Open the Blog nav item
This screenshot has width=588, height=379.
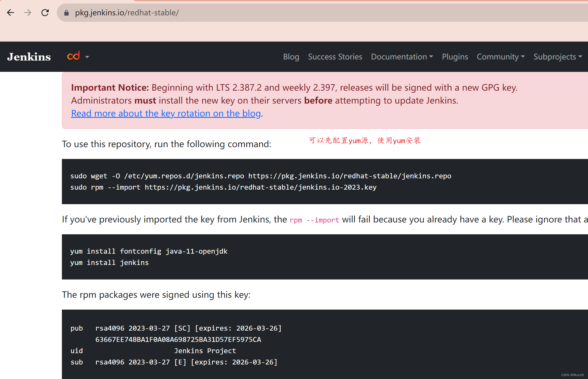pos(291,57)
